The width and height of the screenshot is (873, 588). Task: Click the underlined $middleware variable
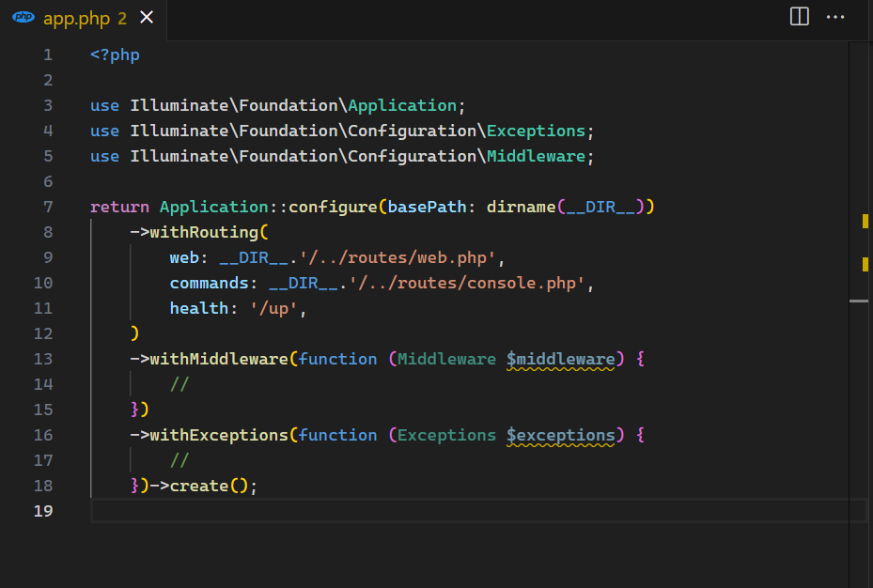[561, 360]
